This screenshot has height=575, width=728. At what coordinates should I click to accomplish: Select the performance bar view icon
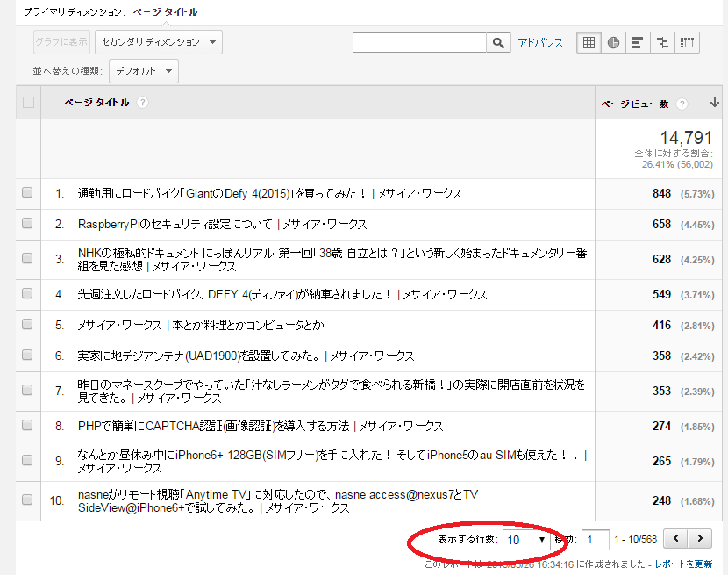coord(638,42)
